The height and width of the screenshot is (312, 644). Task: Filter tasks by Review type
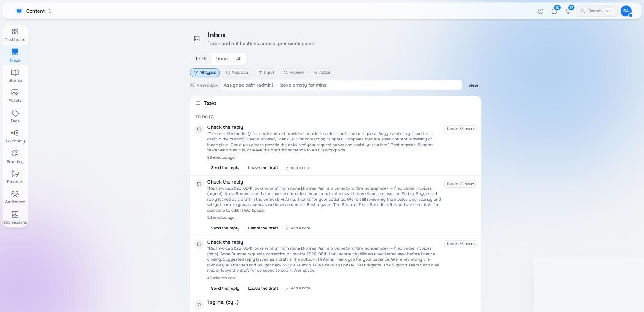pyautogui.click(x=294, y=73)
